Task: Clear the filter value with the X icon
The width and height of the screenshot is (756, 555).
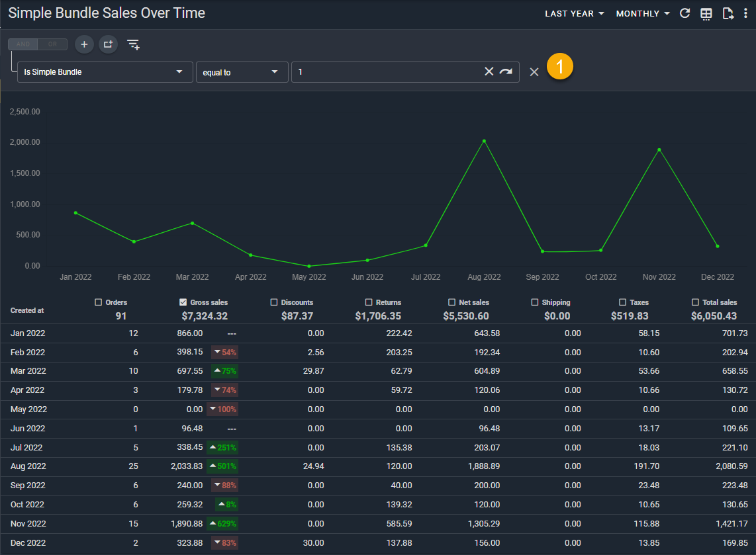Action: click(x=489, y=71)
